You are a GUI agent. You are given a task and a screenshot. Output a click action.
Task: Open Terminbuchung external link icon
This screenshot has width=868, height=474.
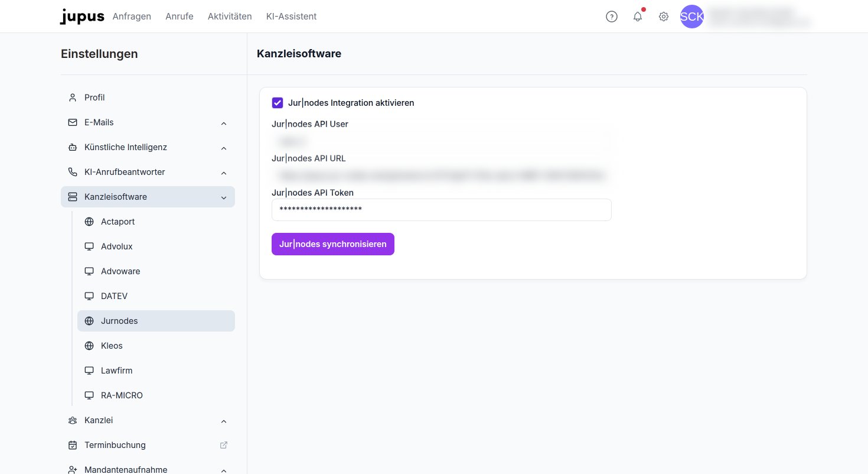[x=224, y=445]
